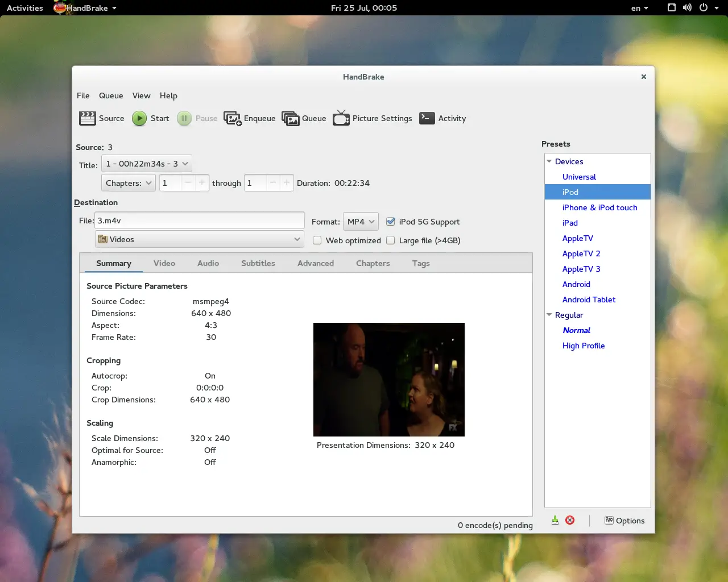This screenshot has height=582, width=728.
Task: Decrease the end chapter value
Action: [x=273, y=183]
